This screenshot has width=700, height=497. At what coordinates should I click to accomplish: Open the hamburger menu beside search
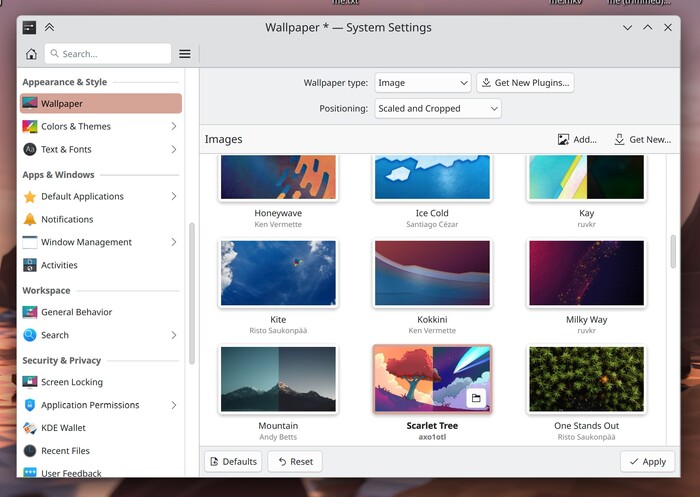[x=185, y=54]
